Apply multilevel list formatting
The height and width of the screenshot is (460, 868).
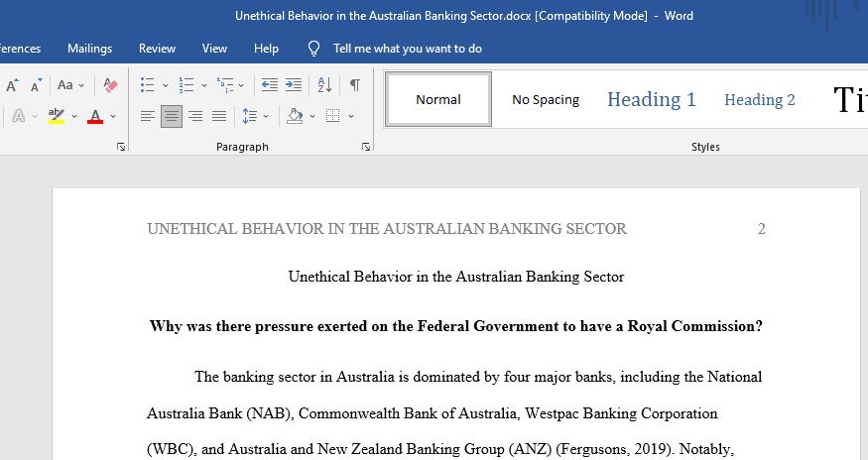pyautogui.click(x=225, y=85)
